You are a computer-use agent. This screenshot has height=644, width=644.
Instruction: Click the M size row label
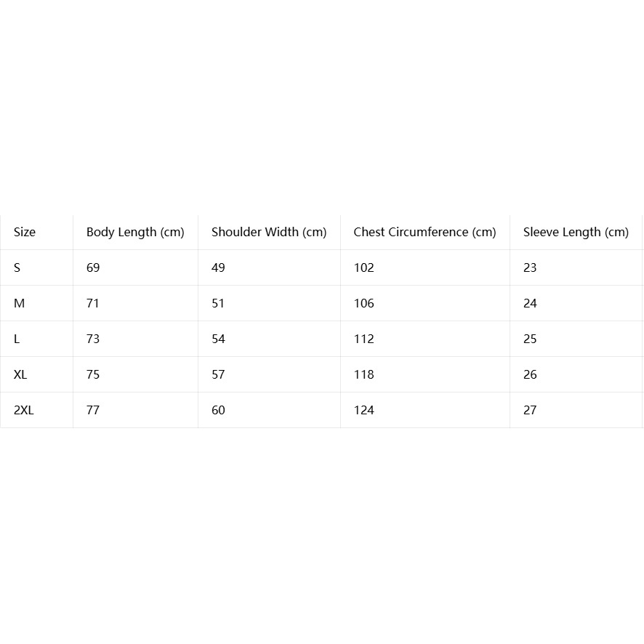click(20, 304)
